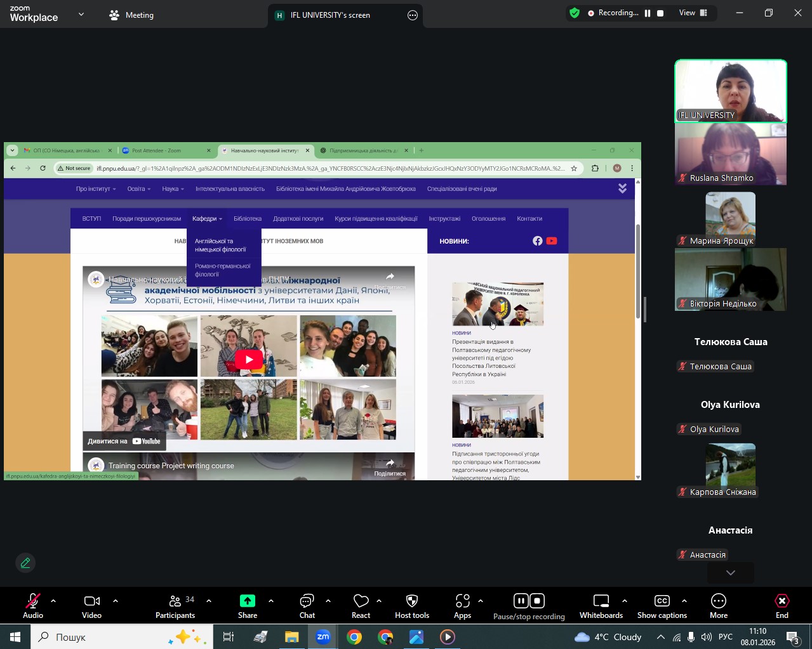
Task: Stop recording in top bar
Action: (660, 13)
